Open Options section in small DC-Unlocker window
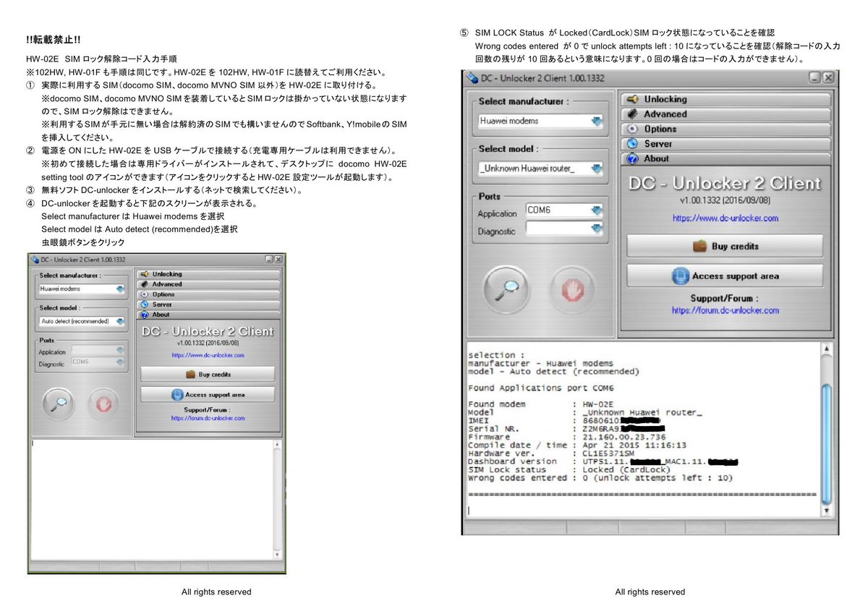Viewport: 868px width, 614px height. 208,294
